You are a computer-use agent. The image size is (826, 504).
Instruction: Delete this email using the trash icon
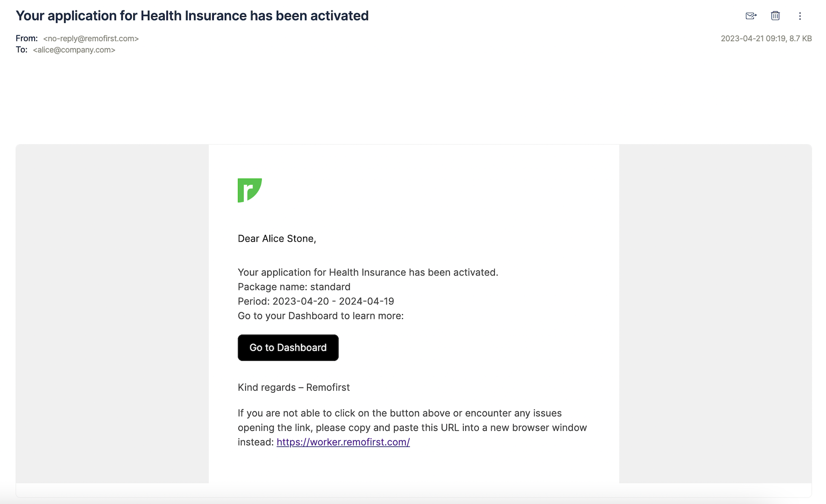click(775, 16)
